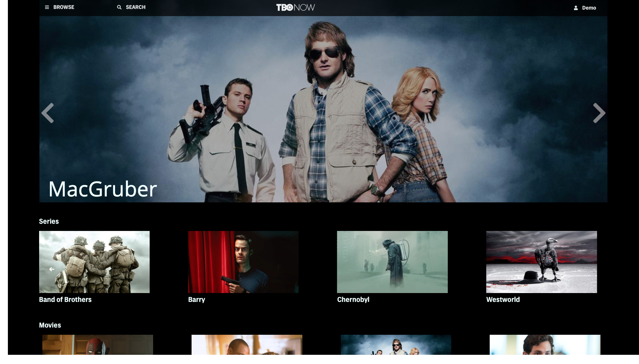Click the Barry title text
This screenshot has height=364, width=639.
197,300
